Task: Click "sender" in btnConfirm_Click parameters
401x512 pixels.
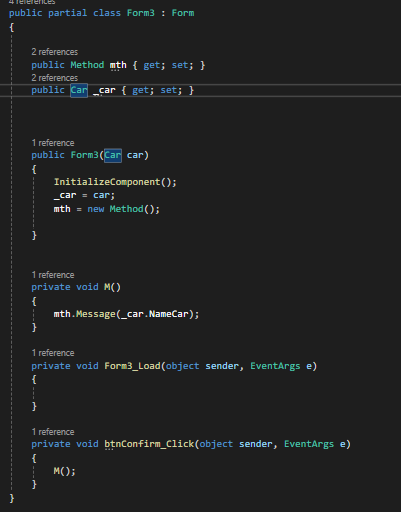Action: pyautogui.click(x=256, y=444)
